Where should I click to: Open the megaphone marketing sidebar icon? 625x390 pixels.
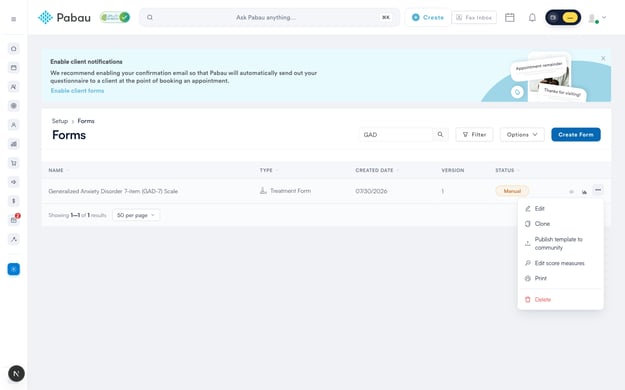(x=14, y=182)
